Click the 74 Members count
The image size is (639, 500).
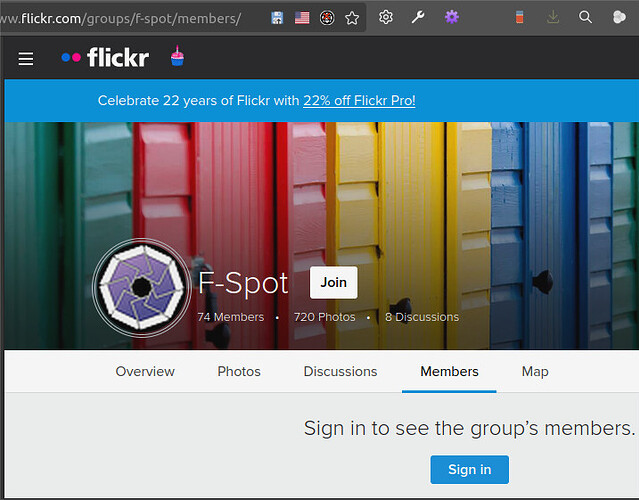pyautogui.click(x=231, y=317)
